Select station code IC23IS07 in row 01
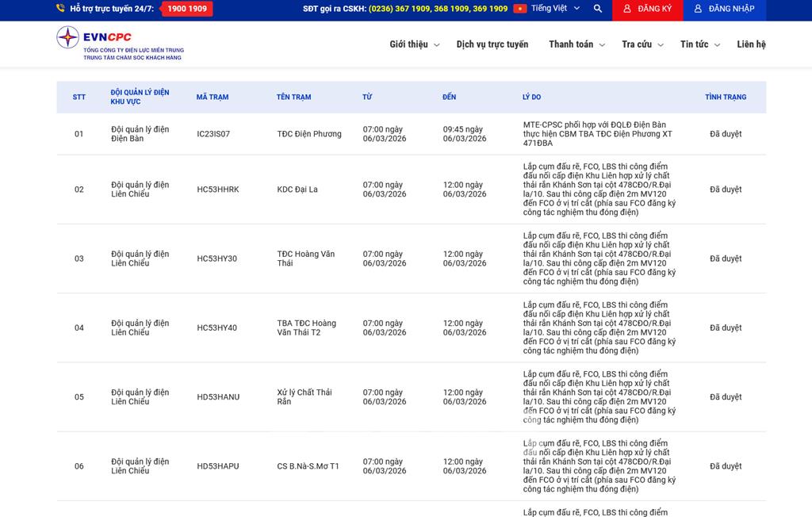 (213, 134)
